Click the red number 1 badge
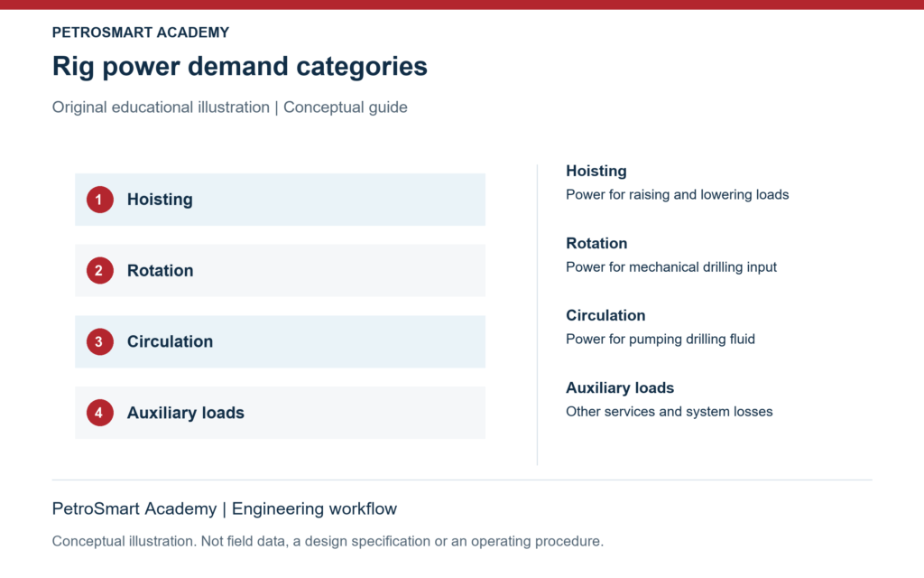The width and height of the screenshot is (924, 578). tap(99, 200)
